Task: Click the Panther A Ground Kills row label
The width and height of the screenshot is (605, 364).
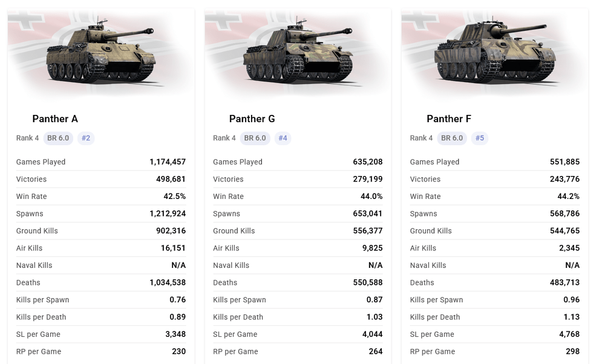Action: (x=37, y=231)
